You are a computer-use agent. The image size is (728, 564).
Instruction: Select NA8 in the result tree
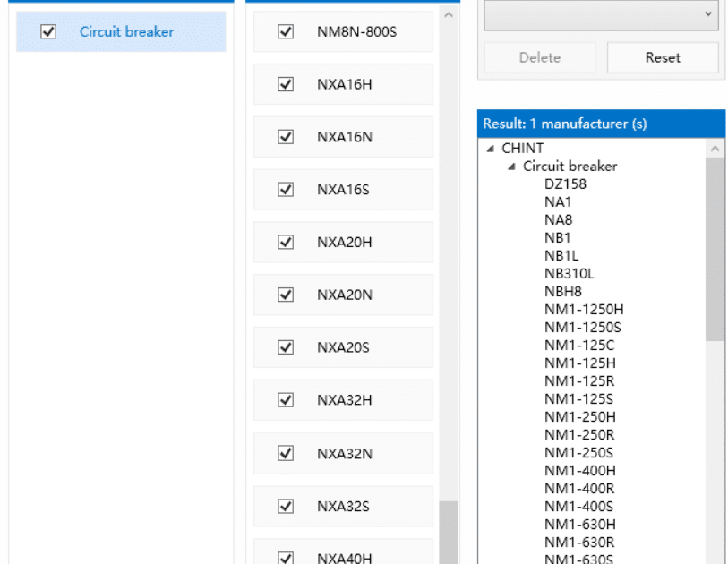pos(558,220)
